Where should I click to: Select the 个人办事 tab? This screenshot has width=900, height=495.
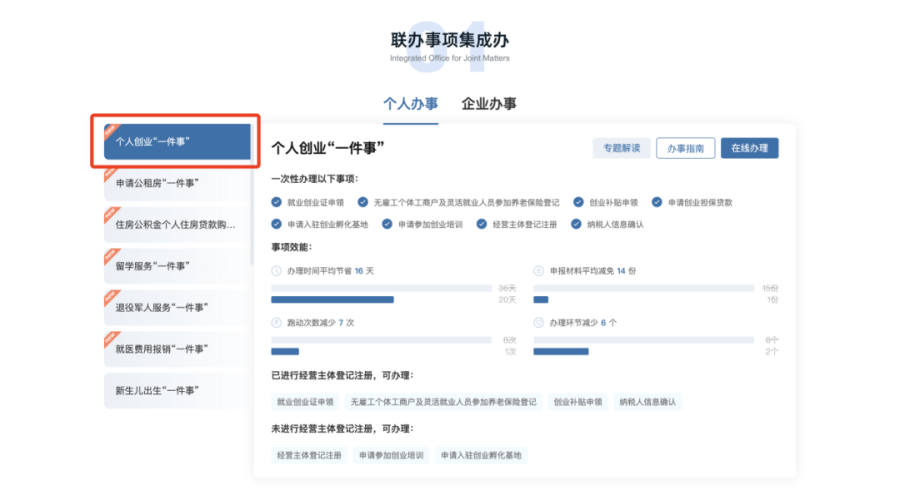pyautogui.click(x=410, y=104)
